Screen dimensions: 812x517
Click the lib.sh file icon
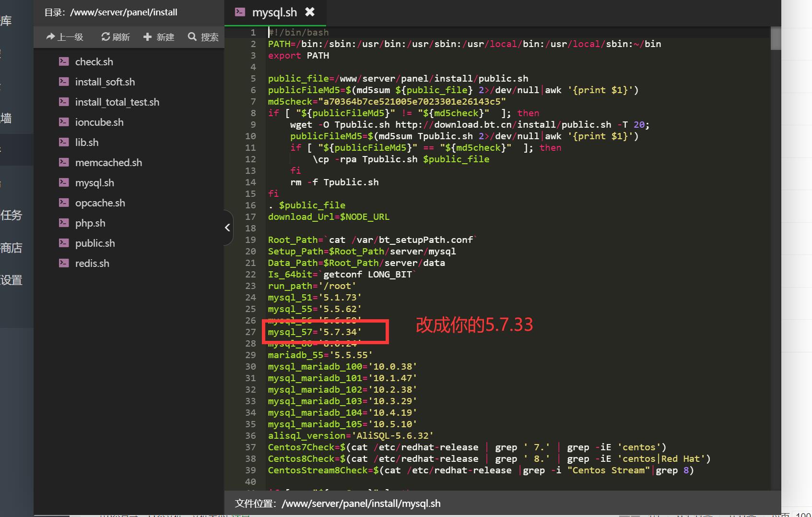[x=64, y=142]
